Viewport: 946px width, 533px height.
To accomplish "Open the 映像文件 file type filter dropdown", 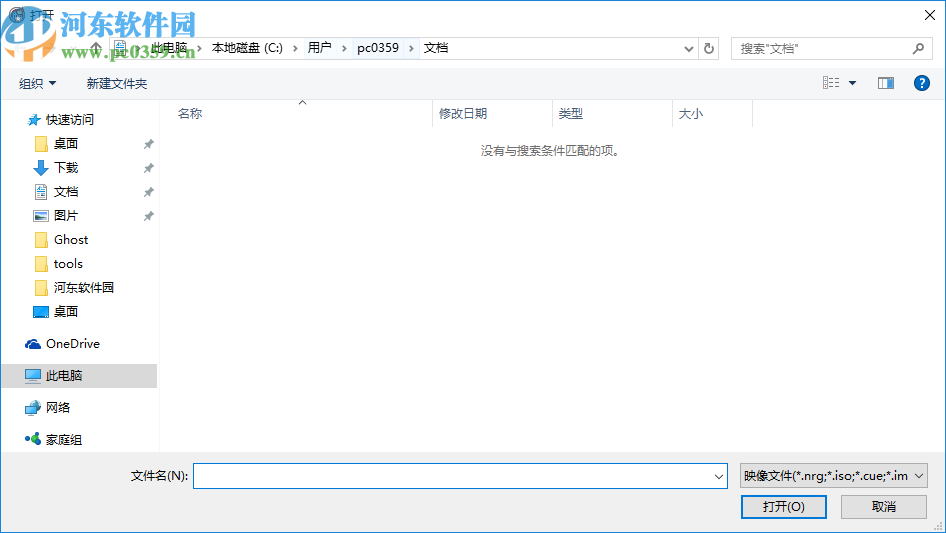I will pyautogui.click(x=834, y=476).
